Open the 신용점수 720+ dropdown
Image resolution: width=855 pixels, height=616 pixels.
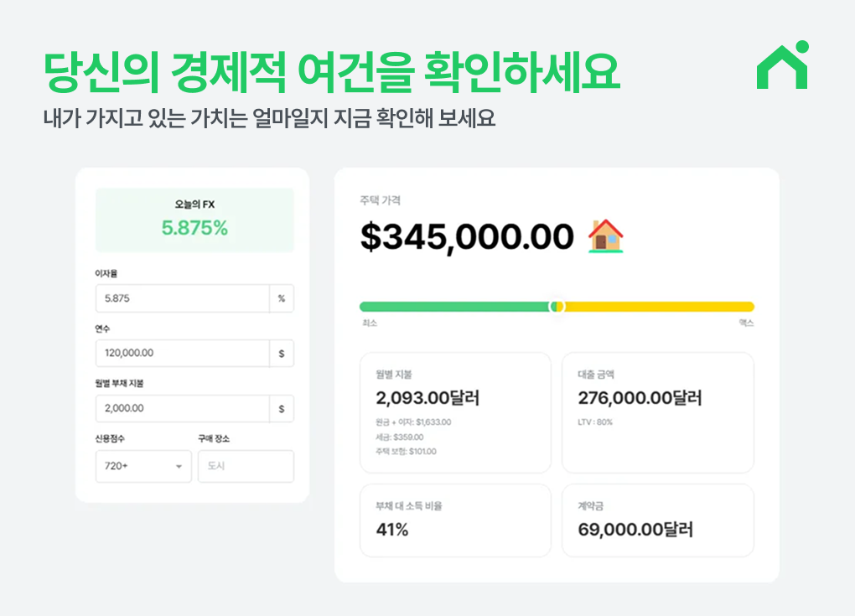tap(143, 466)
